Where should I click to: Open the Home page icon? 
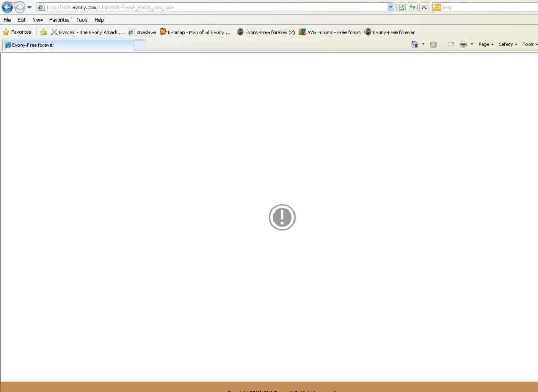click(x=415, y=45)
